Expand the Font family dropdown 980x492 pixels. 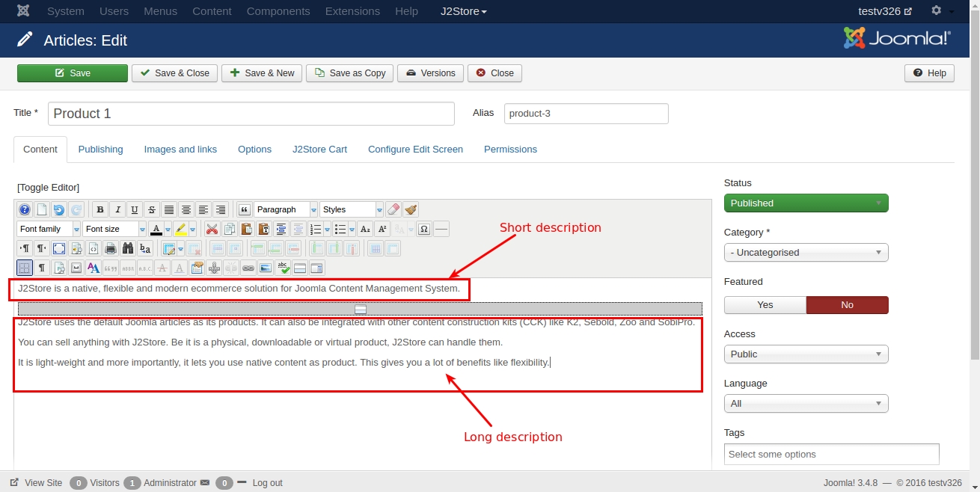click(49, 230)
